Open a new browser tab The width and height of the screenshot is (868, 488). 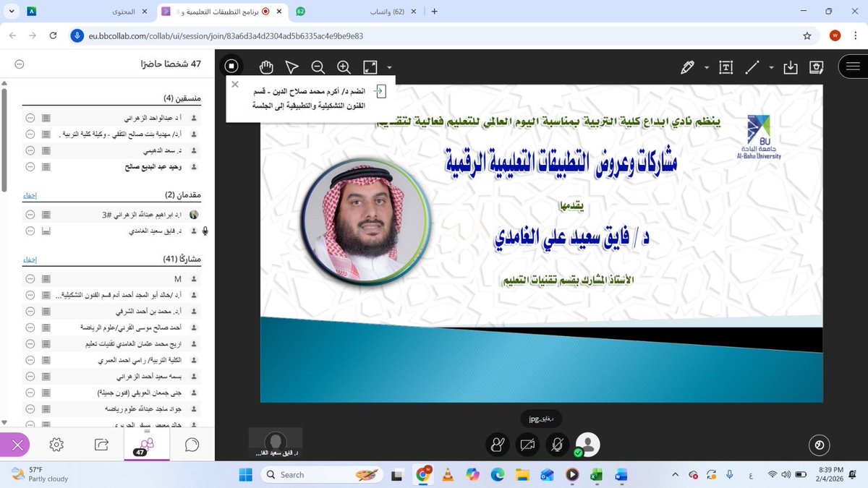(434, 12)
